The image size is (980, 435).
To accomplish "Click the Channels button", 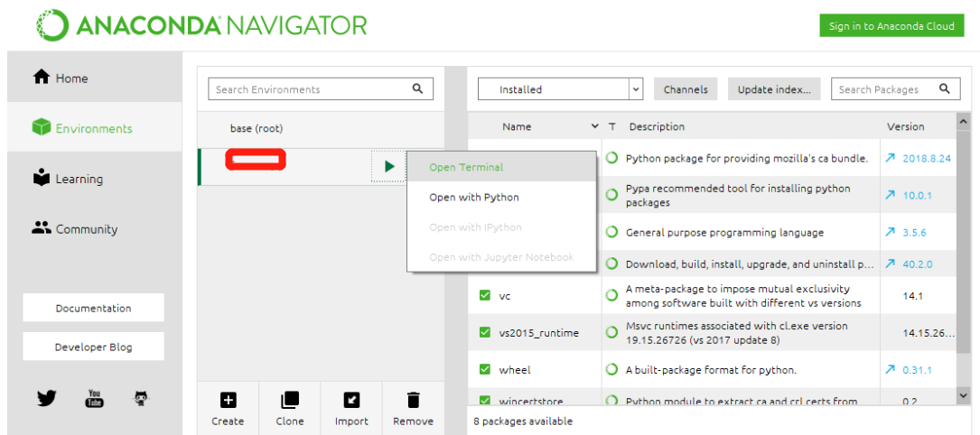I will pos(686,89).
